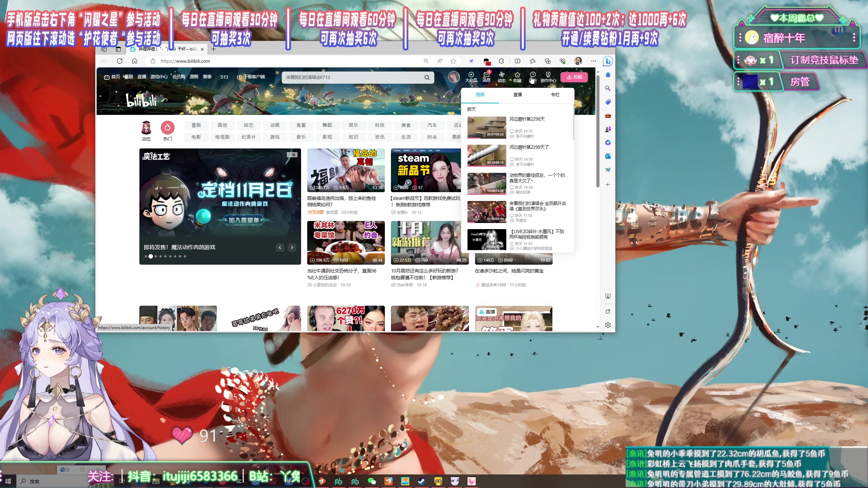Screen dimensions: 868x488
Task: Open the 收藏 favorites icon in Bilibili navbar
Action: [517, 77]
